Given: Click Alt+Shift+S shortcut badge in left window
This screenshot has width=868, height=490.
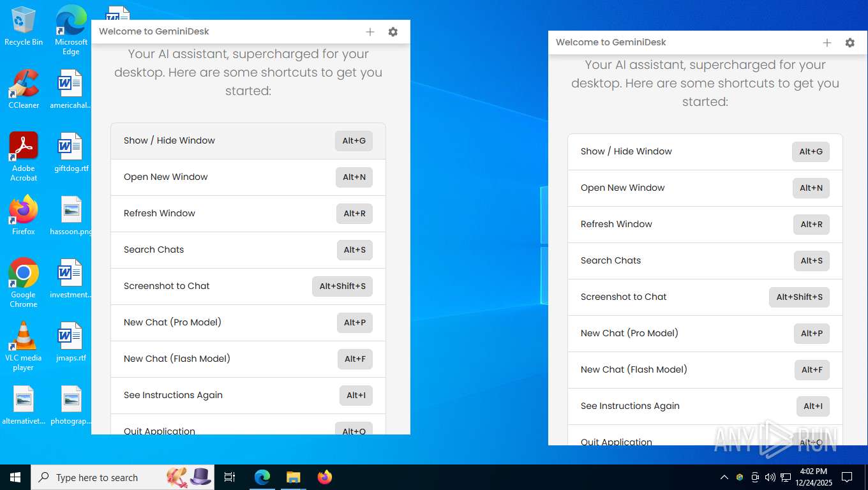Looking at the screenshot, I should point(342,286).
